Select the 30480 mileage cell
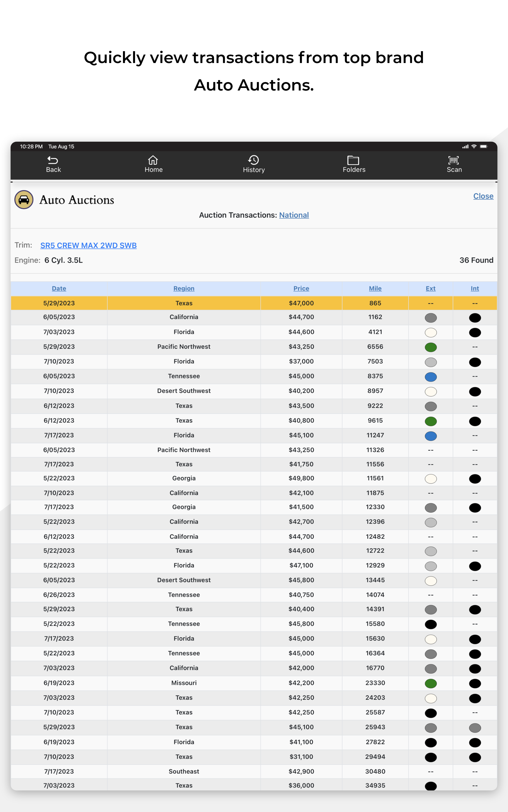 click(375, 771)
